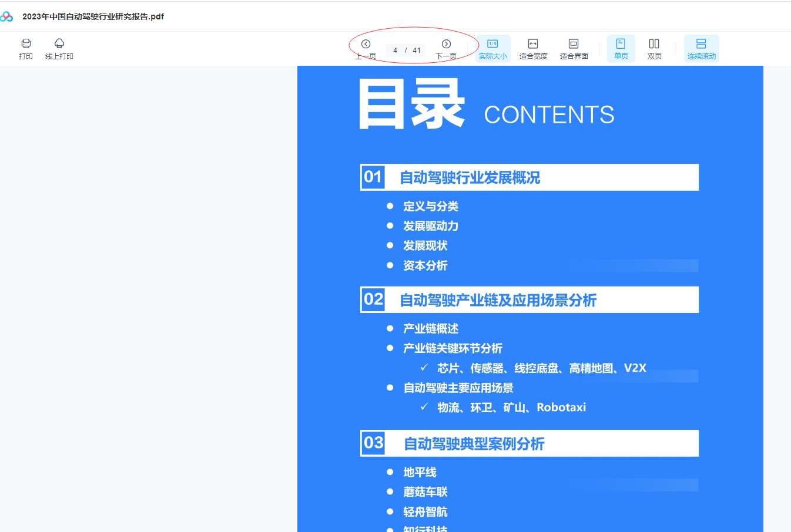Viewport: 791px width, 532px height.
Task: Open online print (线上打印)
Action: point(59,44)
